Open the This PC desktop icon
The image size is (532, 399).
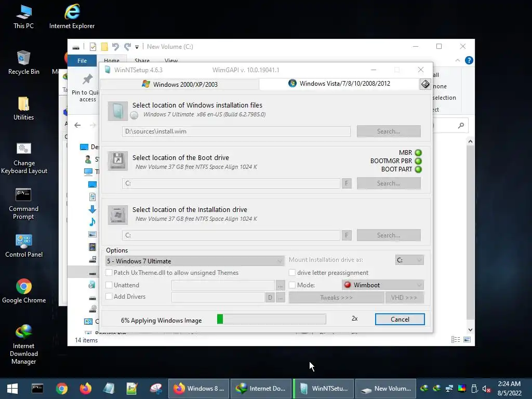pyautogui.click(x=23, y=17)
